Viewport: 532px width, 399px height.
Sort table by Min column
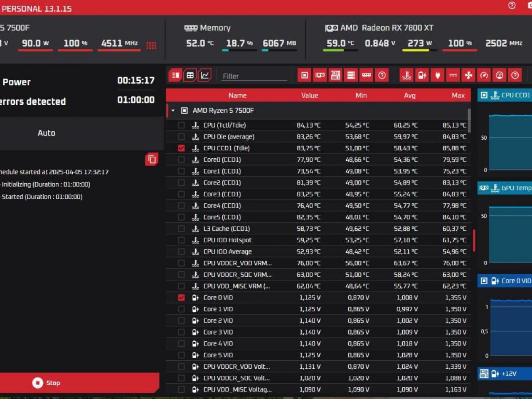[361, 95]
